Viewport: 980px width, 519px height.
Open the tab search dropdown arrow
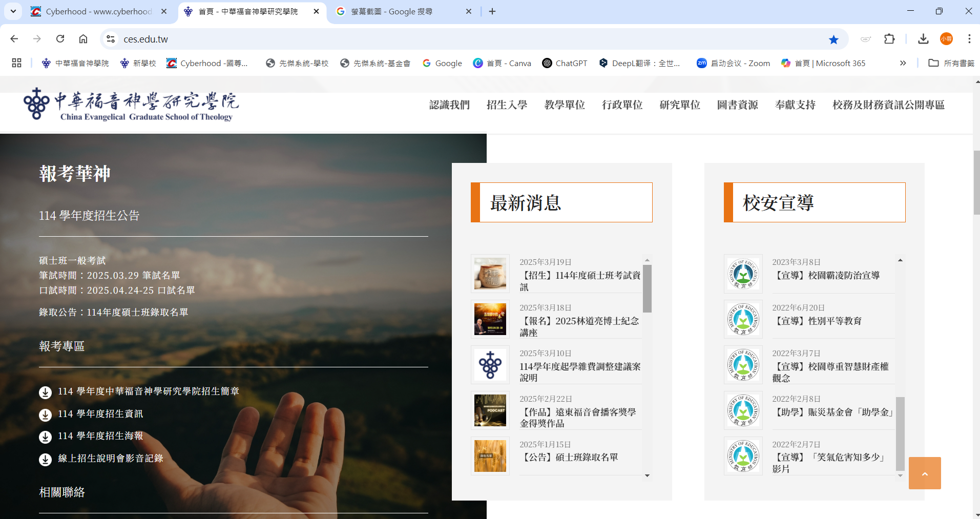pos(13,11)
